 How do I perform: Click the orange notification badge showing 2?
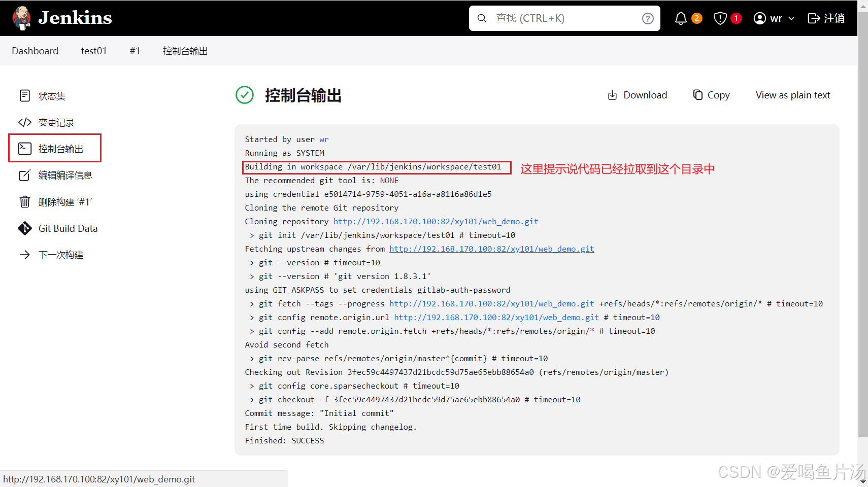[x=697, y=18]
